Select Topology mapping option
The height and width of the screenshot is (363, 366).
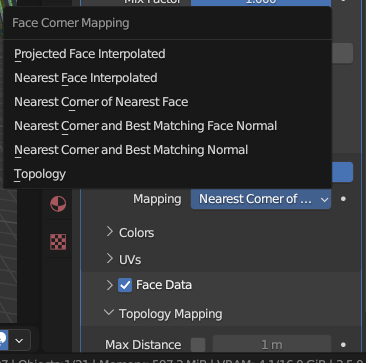tap(167, 174)
